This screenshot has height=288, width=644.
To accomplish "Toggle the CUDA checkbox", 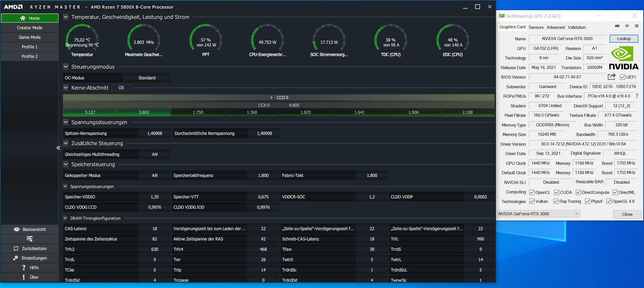I will pos(557,192).
